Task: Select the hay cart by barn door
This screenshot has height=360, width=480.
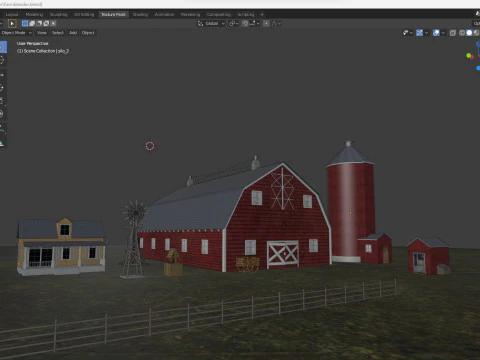Action: click(247, 264)
